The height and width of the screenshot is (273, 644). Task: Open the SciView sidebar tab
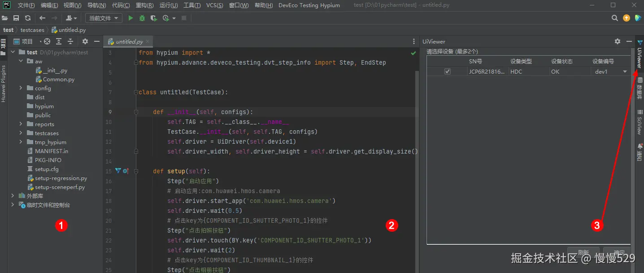(640, 123)
